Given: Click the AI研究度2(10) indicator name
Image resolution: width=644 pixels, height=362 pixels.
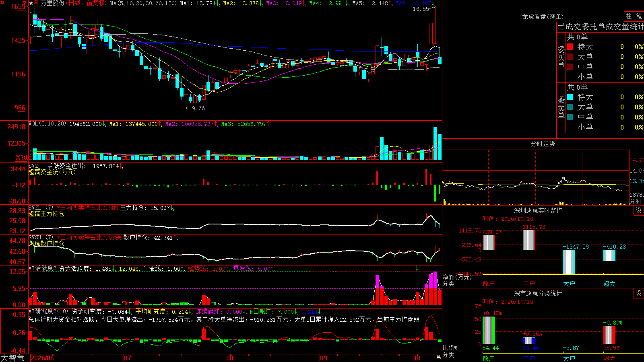Looking at the screenshot, I should 48,312.
